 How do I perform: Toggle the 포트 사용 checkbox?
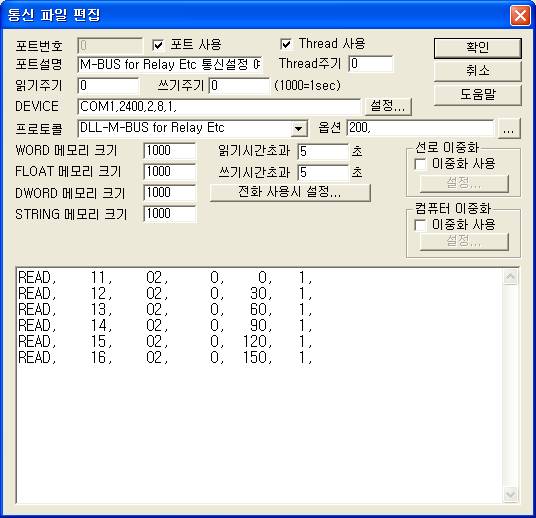tap(158, 45)
